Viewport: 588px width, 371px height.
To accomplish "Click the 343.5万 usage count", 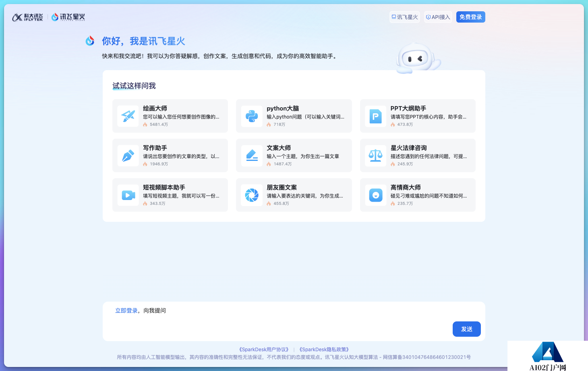I will coord(157,204).
